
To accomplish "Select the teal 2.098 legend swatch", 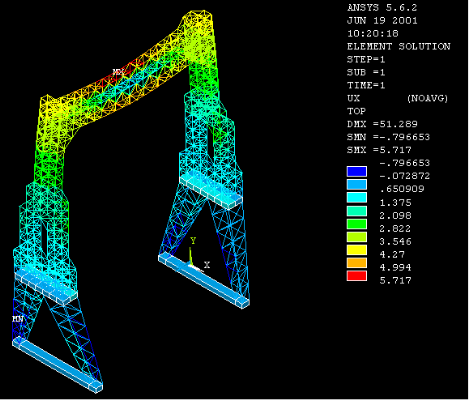I will 357,211.
